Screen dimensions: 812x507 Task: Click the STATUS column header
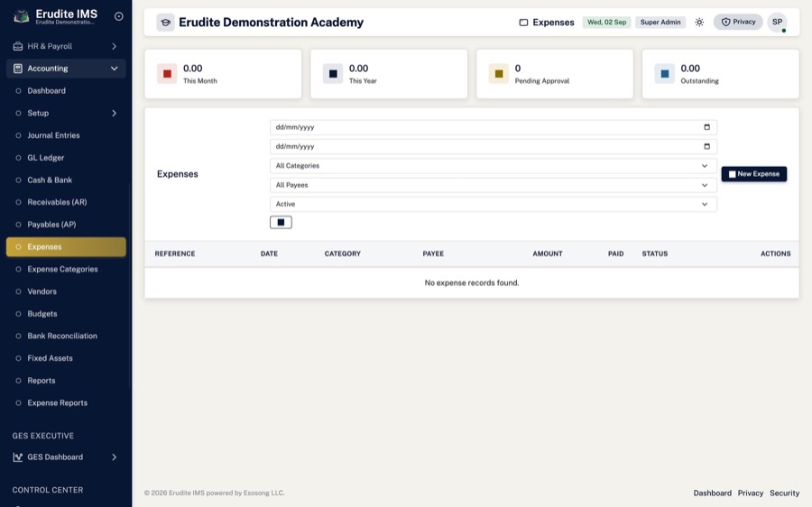click(655, 253)
